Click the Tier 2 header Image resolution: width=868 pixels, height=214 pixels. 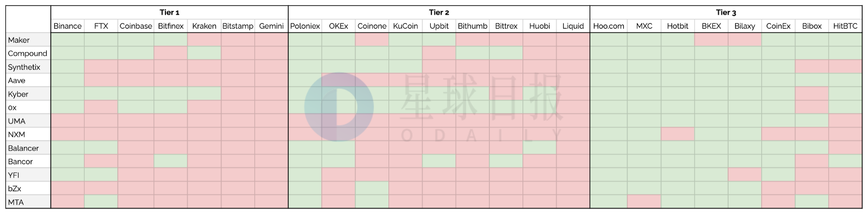439,12
